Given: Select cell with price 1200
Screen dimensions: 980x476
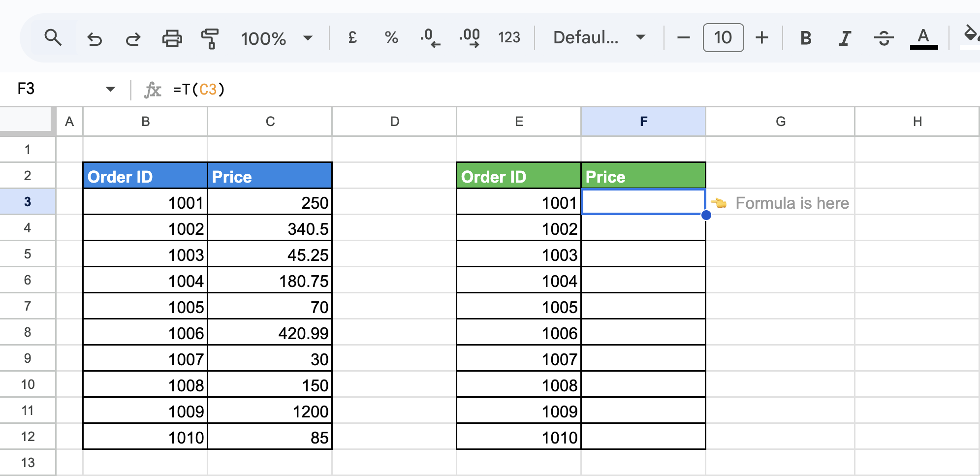Looking at the screenshot, I should coord(270,411).
